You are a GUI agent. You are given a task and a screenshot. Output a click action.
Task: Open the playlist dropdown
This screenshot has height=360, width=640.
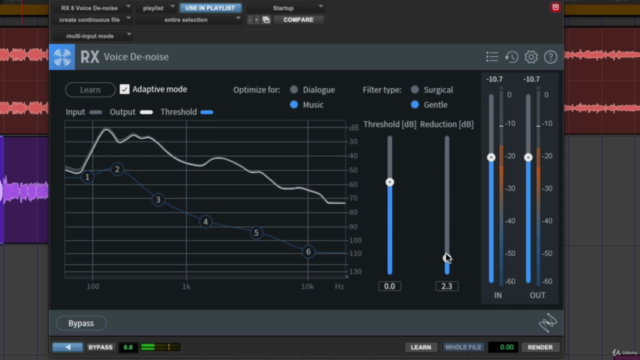[156, 8]
